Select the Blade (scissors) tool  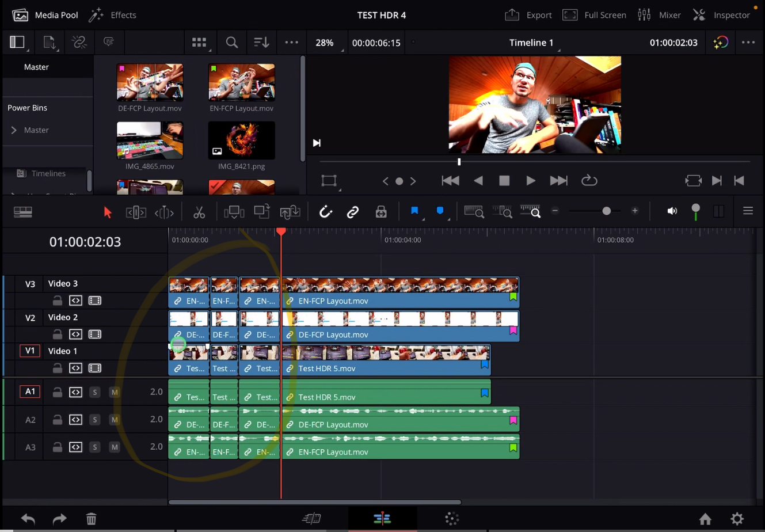coord(199,212)
